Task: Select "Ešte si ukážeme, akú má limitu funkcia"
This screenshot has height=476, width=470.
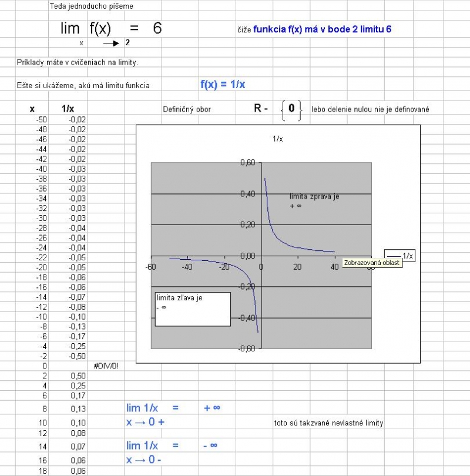Action: [x=83, y=86]
